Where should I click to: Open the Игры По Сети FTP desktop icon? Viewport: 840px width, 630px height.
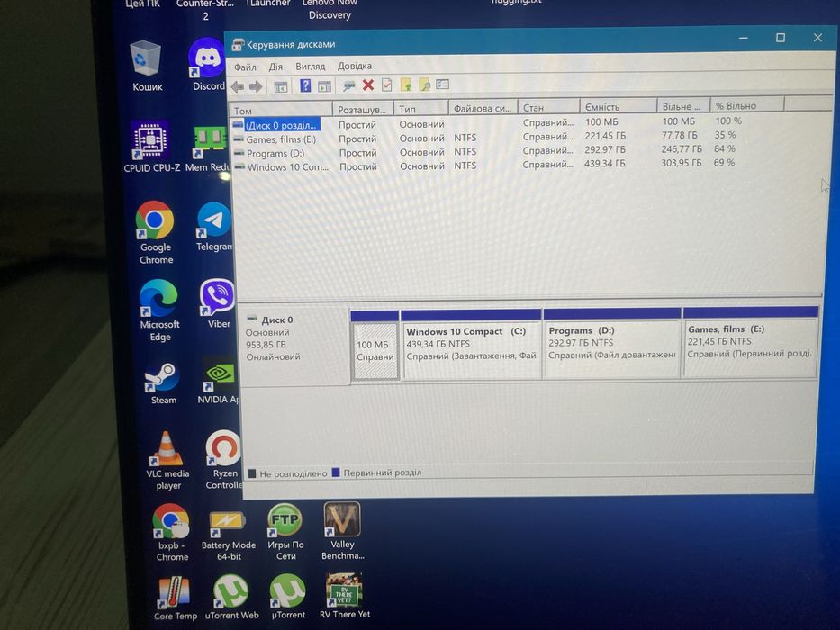[285, 533]
